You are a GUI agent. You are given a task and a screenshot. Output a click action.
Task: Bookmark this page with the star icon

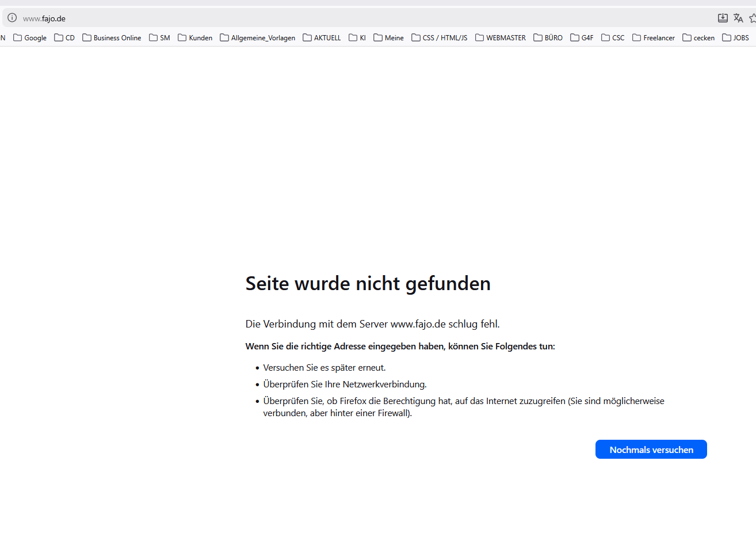(753, 18)
